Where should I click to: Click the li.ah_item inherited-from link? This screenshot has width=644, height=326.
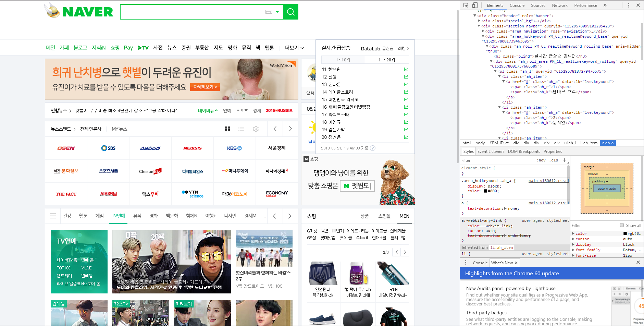pyautogui.click(x=501, y=247)
